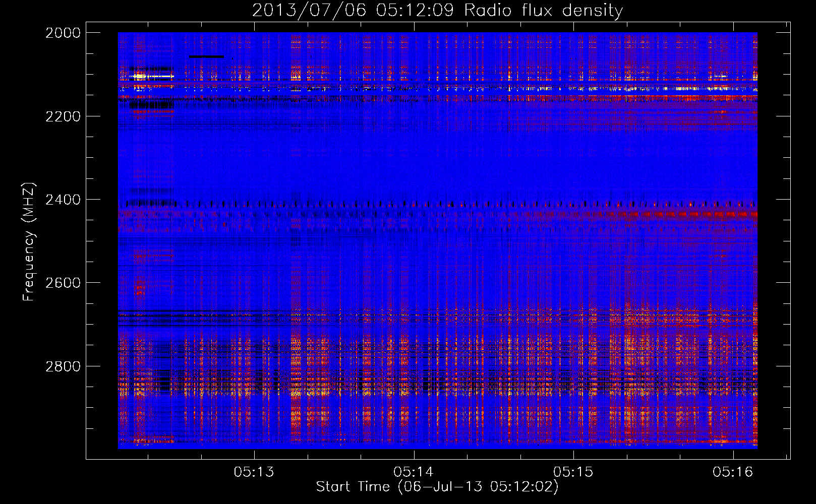Viewport: 816px width, 504px height.
Task: Click the 05:15 time tick label
Action: (573, 472)
